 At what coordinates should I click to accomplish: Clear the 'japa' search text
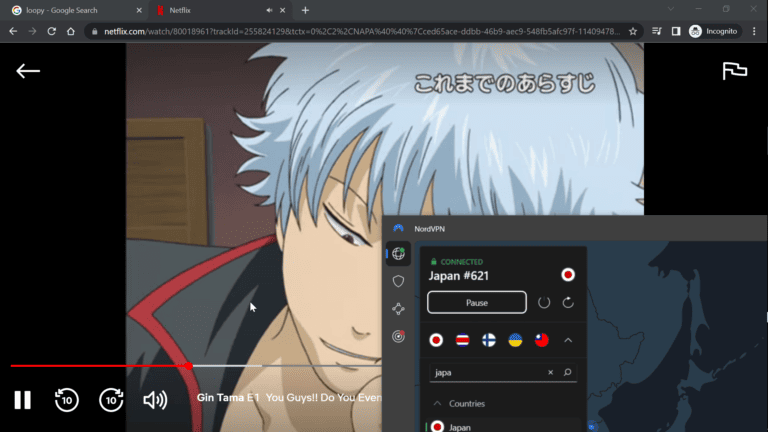point(550,373)
